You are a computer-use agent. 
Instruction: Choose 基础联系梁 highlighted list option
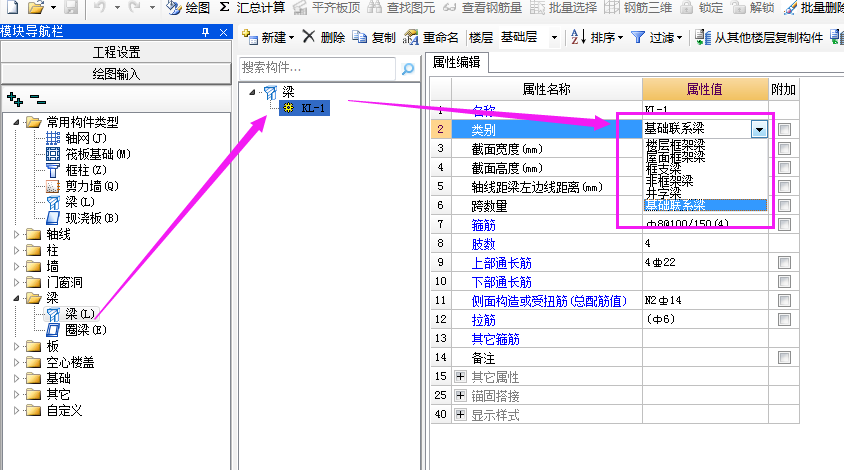[x=705, y=205]
